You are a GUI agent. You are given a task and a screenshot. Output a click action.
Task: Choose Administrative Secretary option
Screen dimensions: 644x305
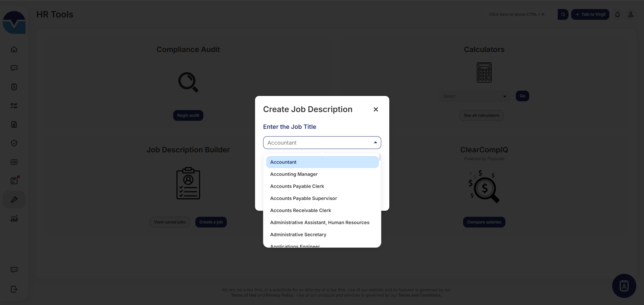tap(322, 235)
